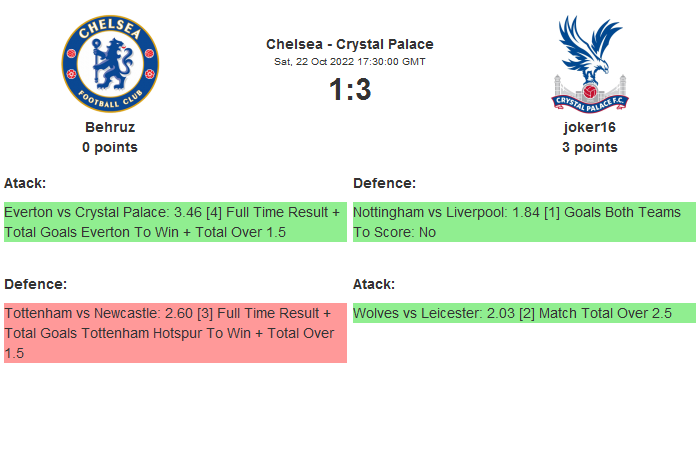Open player Behruz's name

(110, 127)
